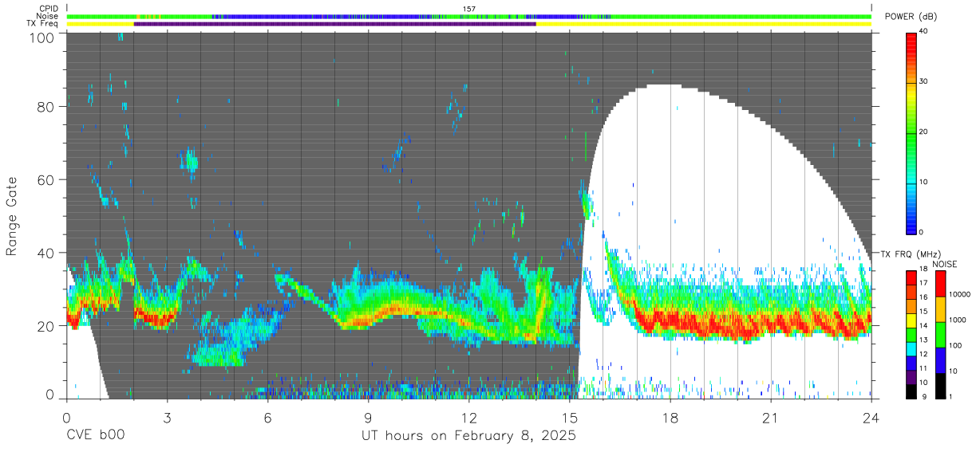Screen dimensions: 980x452
Task: Click the purple segment of TX FRQ scale
Action: 912,376
